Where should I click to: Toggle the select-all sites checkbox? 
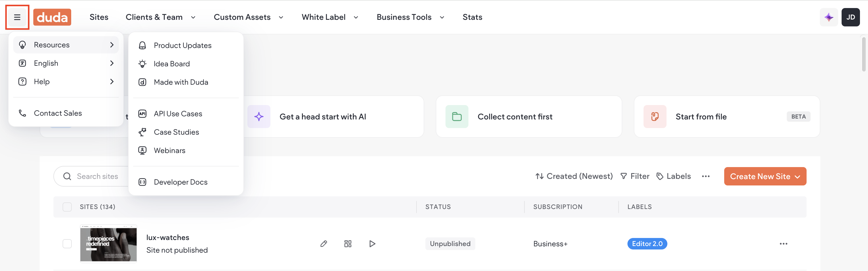[67, 207]
